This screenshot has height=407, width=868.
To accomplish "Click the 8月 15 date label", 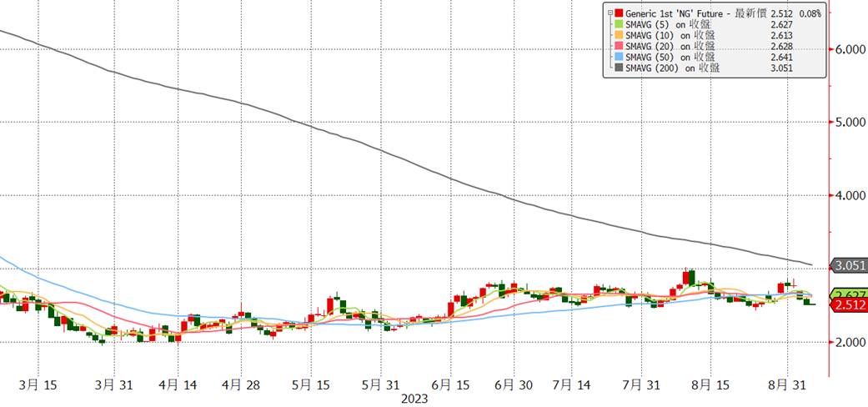I will 710,385.
